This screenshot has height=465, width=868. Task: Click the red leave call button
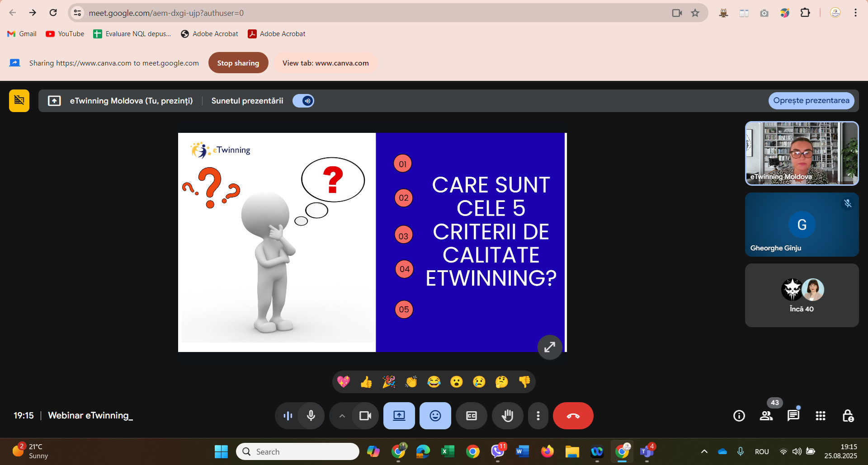[x=573, y=416]
